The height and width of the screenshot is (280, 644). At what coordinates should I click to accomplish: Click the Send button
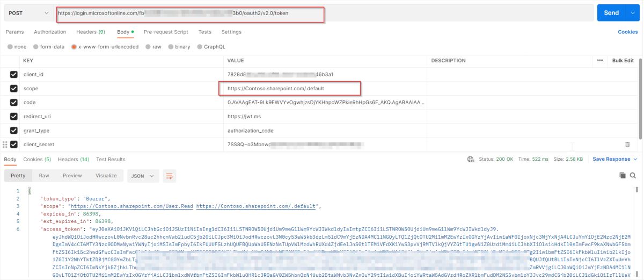[611, 13]
